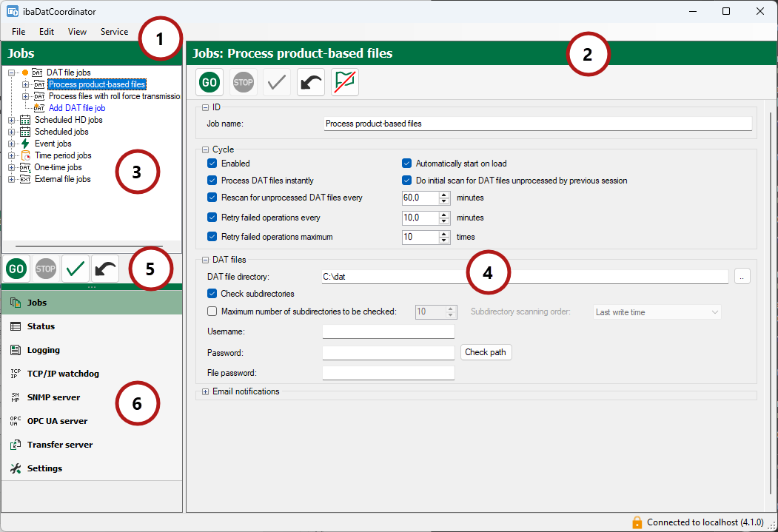
Task: Click the crossed-out flag icon in job toolbar
Action: click(x=344, y=82)
